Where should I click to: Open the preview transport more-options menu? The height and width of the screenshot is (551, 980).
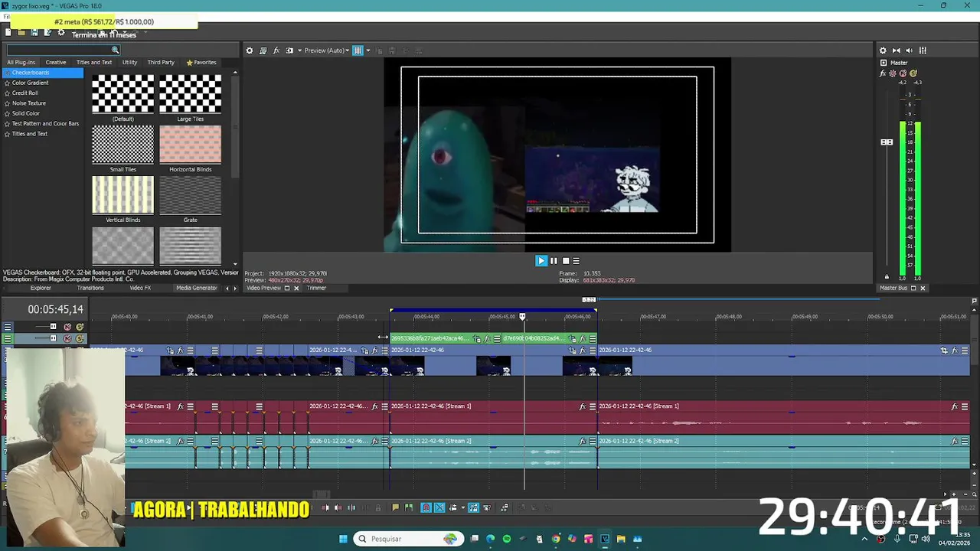[577, 261]
